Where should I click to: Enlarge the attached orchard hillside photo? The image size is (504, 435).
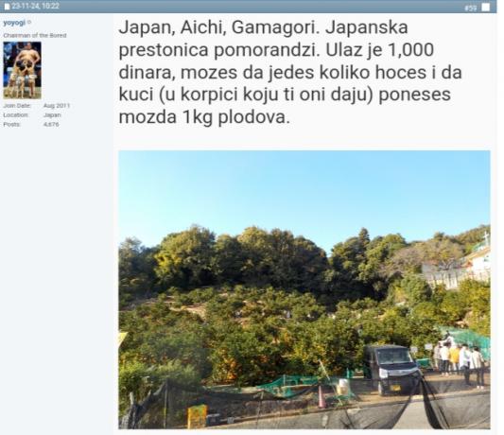point(304,289)
